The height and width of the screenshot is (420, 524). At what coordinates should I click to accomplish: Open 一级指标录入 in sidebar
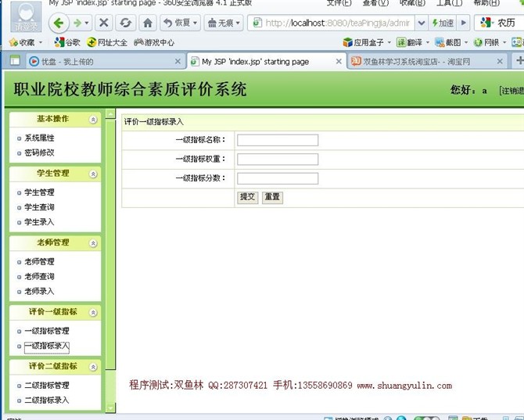click(x=47, y=346)
